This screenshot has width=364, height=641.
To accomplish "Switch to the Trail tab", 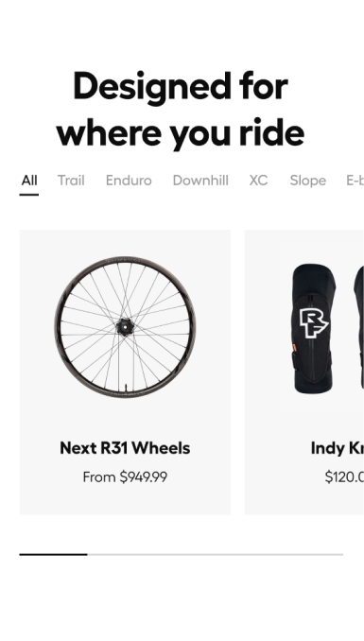I will point(71,181).
